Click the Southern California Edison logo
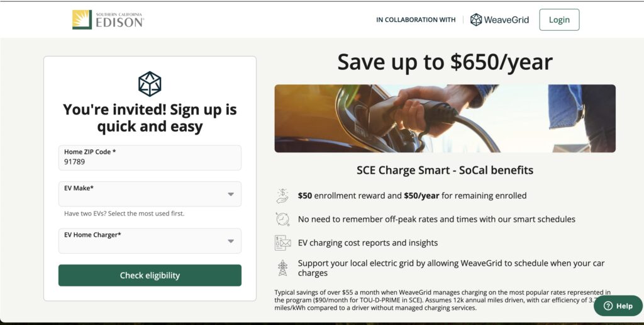Image resolution: width=644 pixels, height=325 pixels. [108, 20]
